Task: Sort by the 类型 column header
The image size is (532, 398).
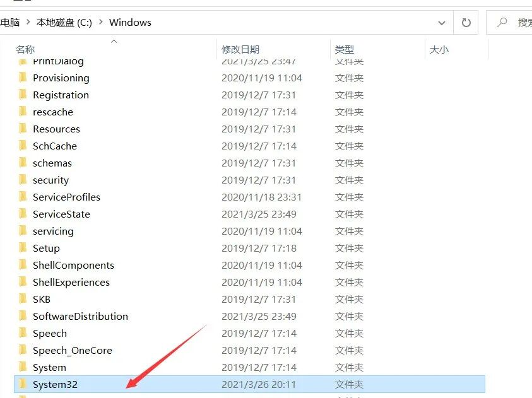Action: coord(345,49)
